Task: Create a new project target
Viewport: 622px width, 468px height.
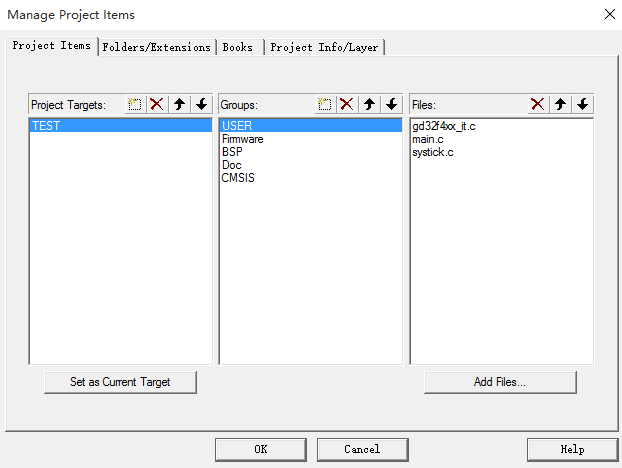Action: [x=135, y=105]
